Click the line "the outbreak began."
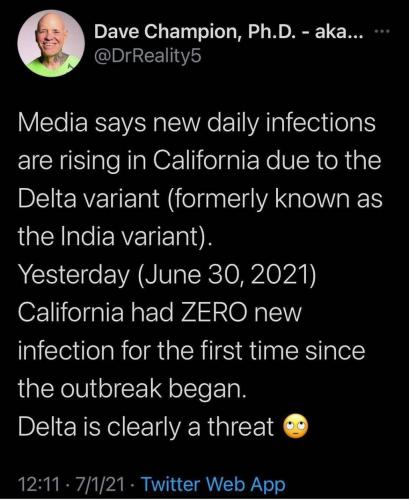409x500 pixels. (x=132, y=389)
